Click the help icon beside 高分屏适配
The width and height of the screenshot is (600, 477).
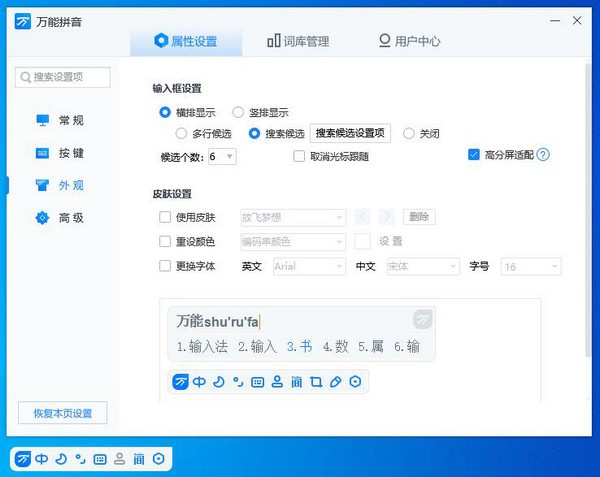coord(544,155)
